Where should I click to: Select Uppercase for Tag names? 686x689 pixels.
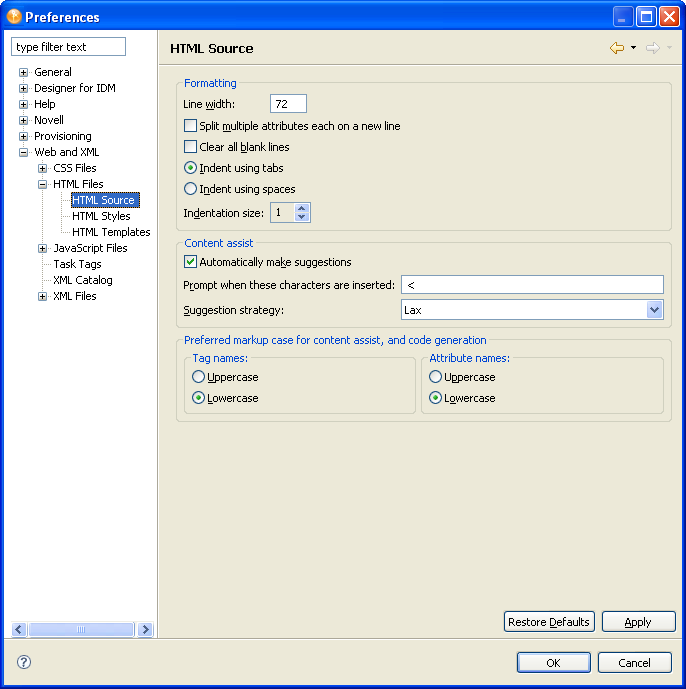199,377
